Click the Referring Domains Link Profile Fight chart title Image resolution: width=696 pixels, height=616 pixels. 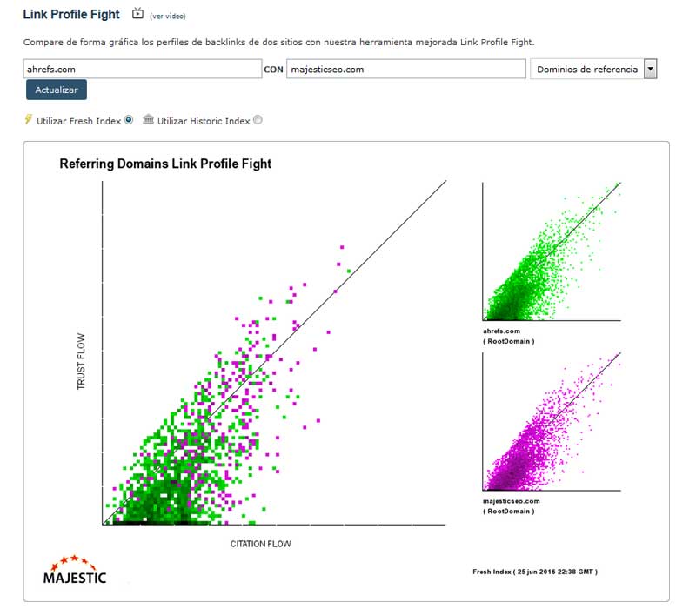165,164
